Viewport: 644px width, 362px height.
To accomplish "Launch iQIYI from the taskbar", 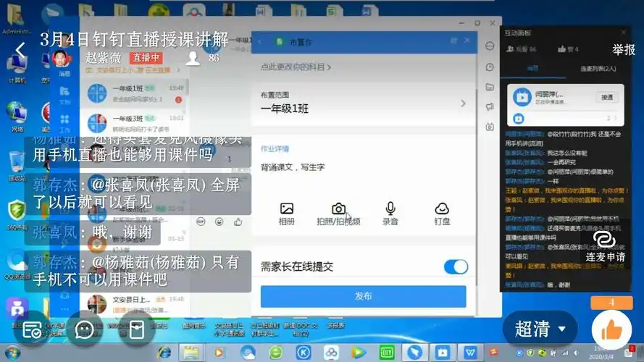I will click(x=387, y=352).
